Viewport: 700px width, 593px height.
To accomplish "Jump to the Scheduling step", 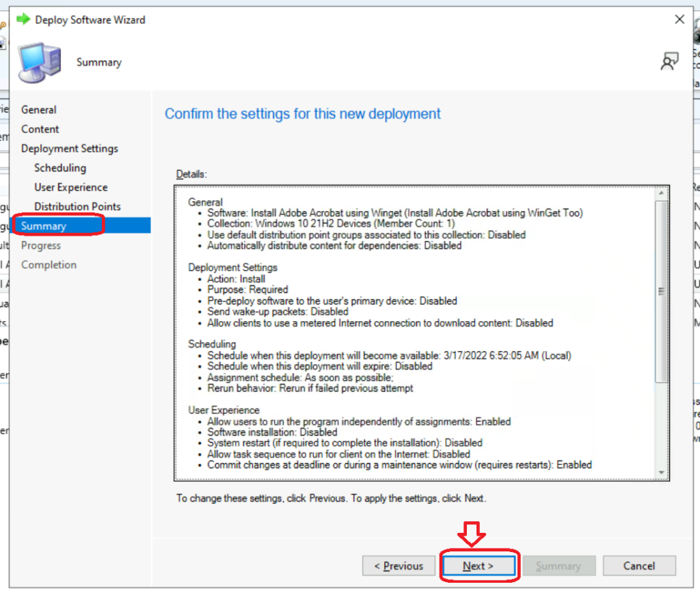I will (60, 168).
